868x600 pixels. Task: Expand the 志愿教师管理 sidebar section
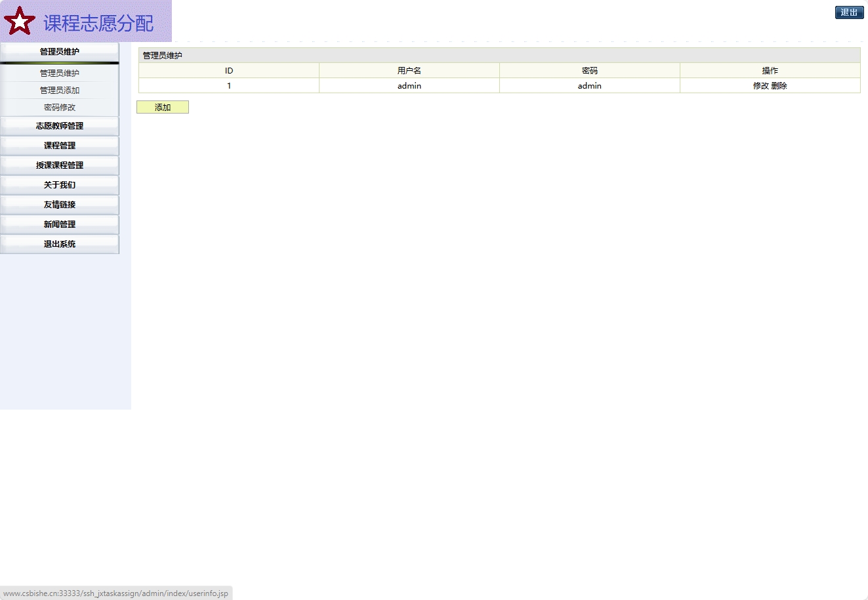(x=60, y=126)
